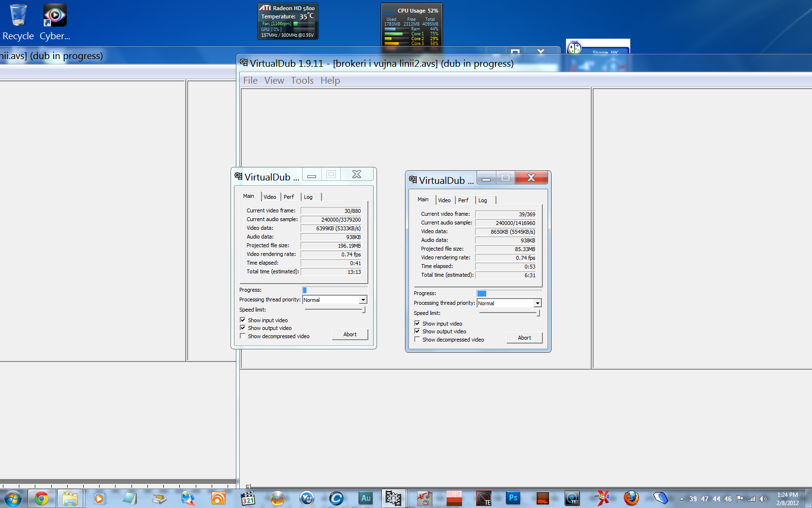Viewport: 812px width, 508px height.
Task: Open Media Player Classic 321 icon
Action: [x=247, y=498]
